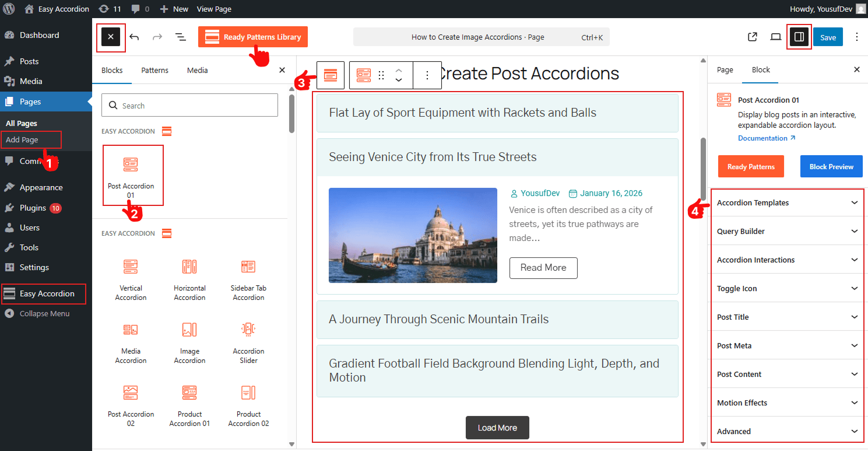Open the Howdy, YousufDev user menu

point(828,9)
